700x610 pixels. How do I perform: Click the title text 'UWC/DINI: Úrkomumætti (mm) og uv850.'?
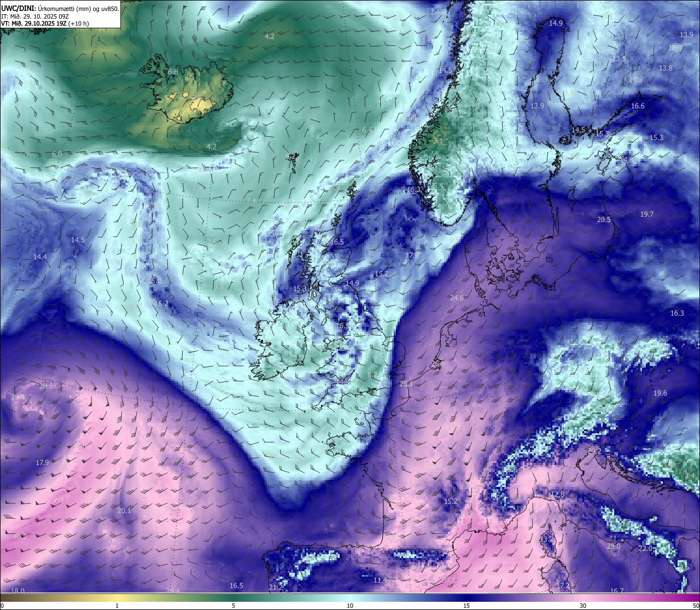(60, 9)
